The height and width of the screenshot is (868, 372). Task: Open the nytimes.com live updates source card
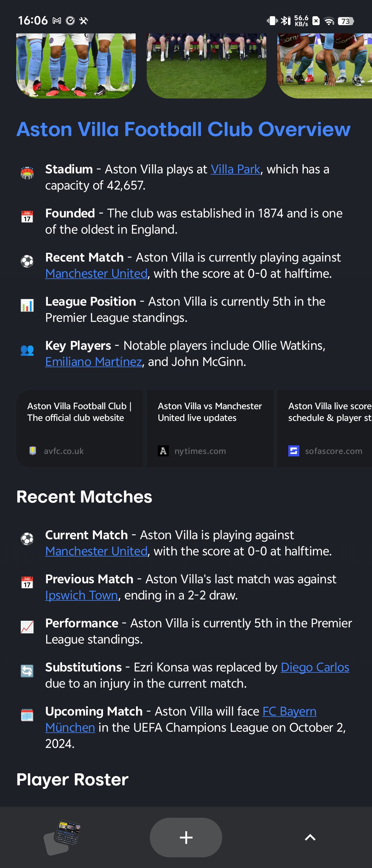210,428
